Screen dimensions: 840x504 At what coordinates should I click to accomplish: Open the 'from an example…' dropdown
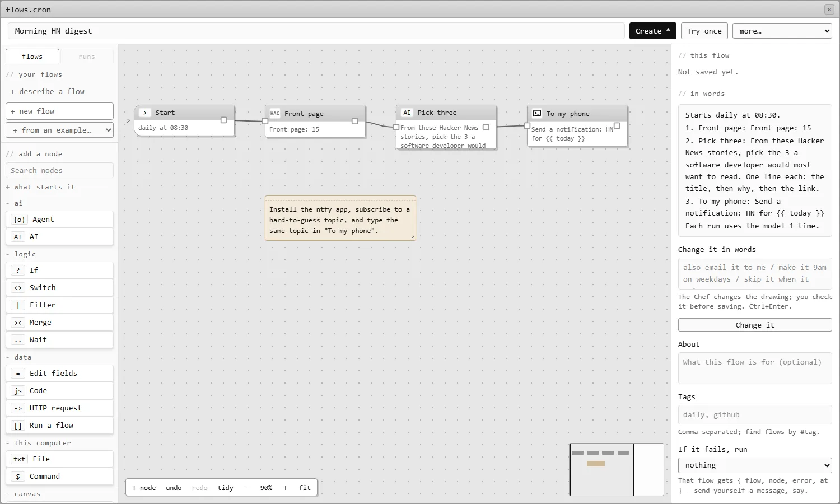coord(59,130)
